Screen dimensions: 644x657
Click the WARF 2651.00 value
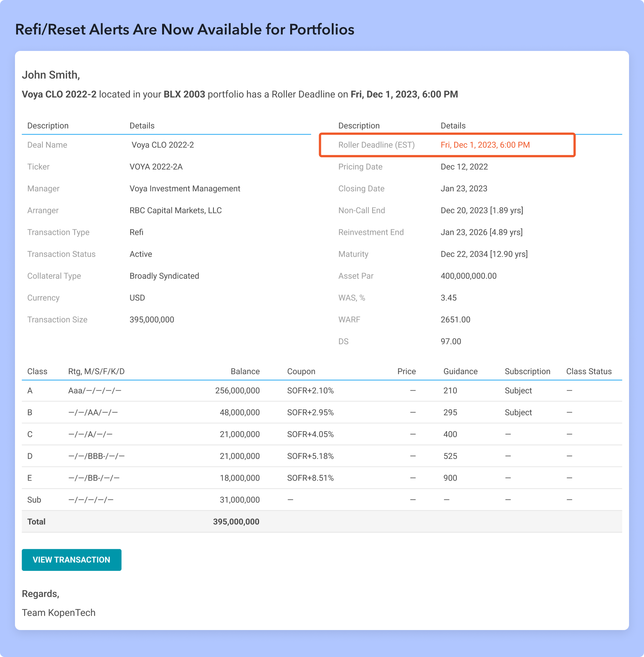pyautogui.click(x=455, y=320)
